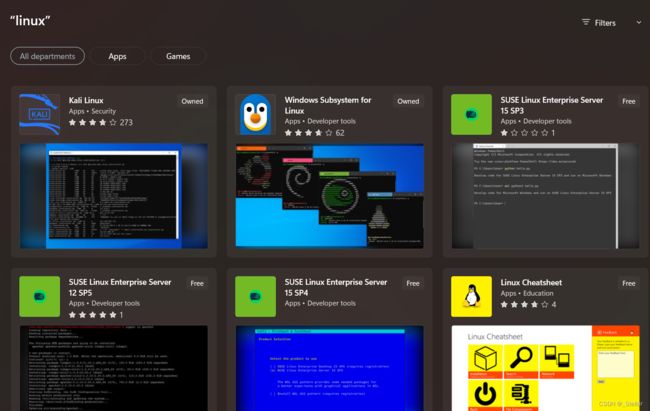Open the SUSE Linux Enterprise Server 15 SP4 icon
The height and width of the screenshot is (411, 650).
255,297
